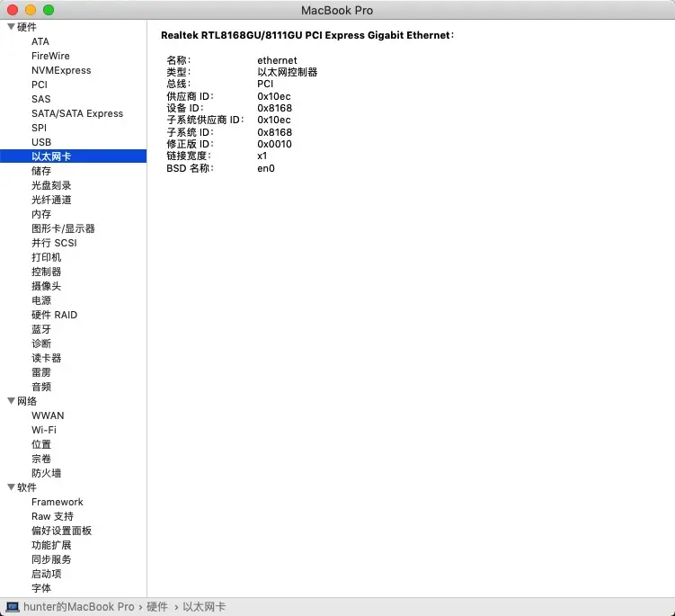This screenshot has width=675, height=616.
Task: Select 储存 in the hardware list
Action: 41,171
